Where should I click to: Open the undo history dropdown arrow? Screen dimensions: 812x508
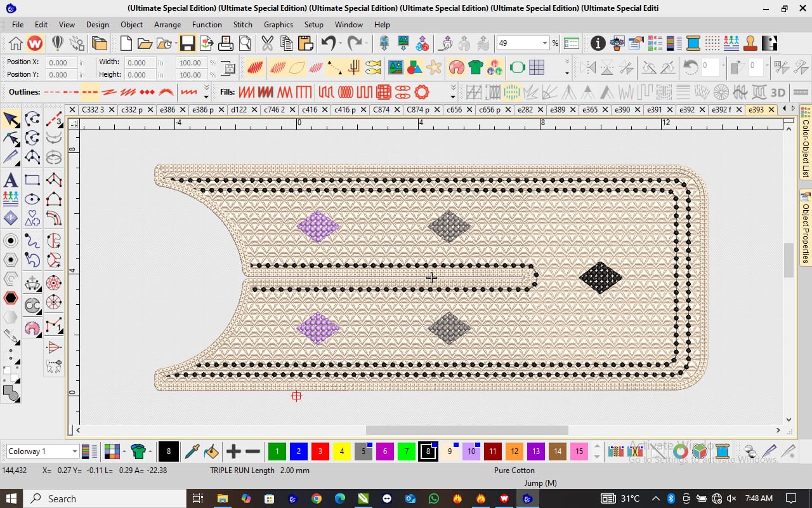pyautogui.click(x=341, y=43)
